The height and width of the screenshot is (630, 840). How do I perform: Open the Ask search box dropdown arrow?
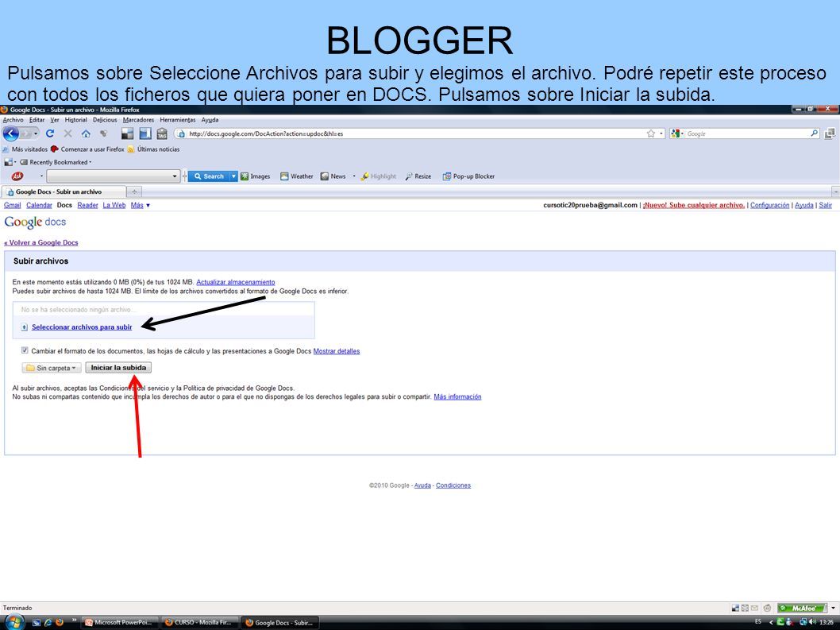tap(174, 176)
